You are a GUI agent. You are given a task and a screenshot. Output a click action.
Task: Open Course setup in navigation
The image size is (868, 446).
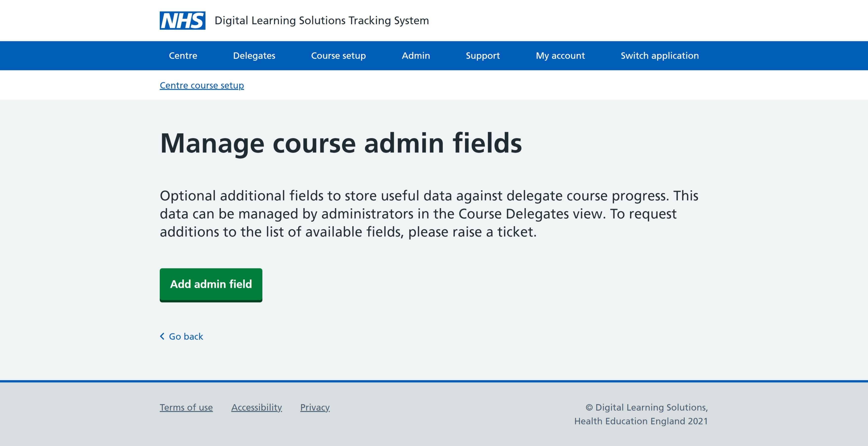click(x=338, y=56)
